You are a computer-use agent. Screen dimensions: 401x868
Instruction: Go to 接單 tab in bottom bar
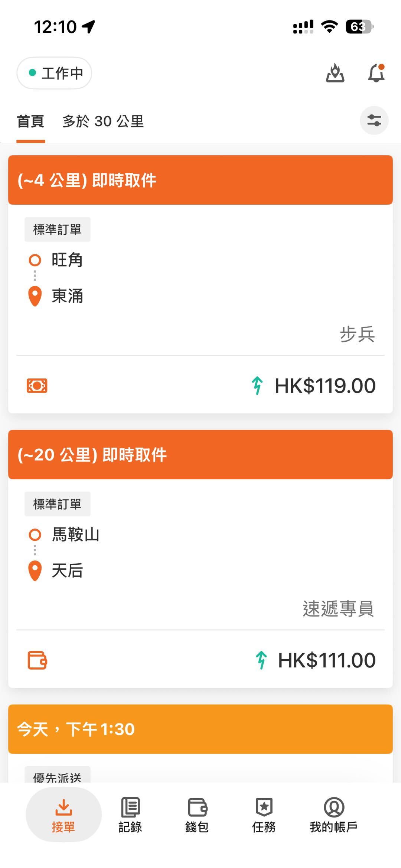tap(63, 815)
